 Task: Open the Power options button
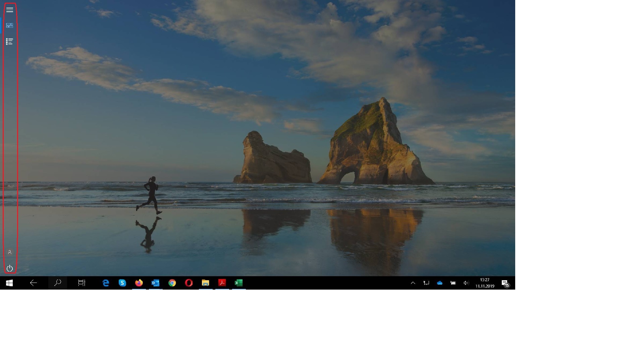tap(10, 268)
